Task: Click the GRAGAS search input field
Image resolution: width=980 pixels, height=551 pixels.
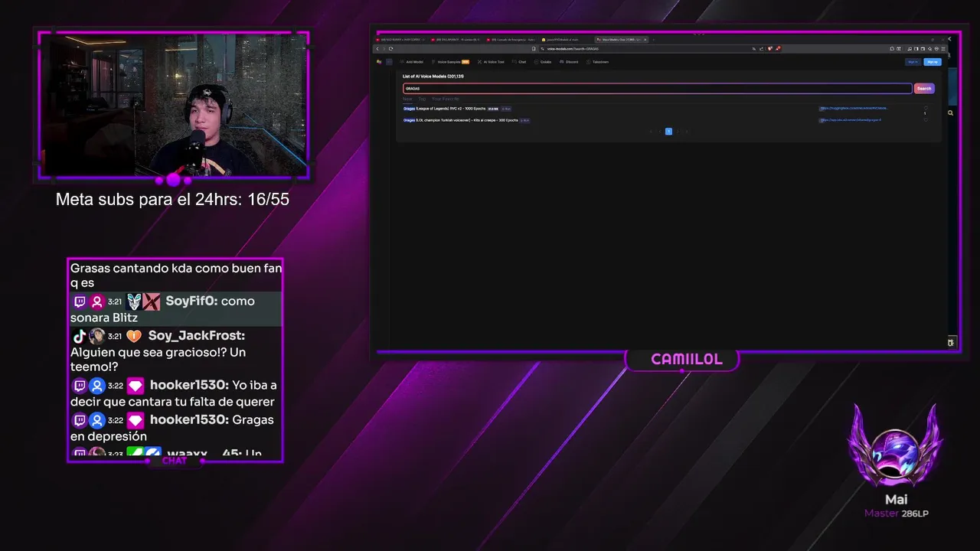Action: (x=657, y=89)
